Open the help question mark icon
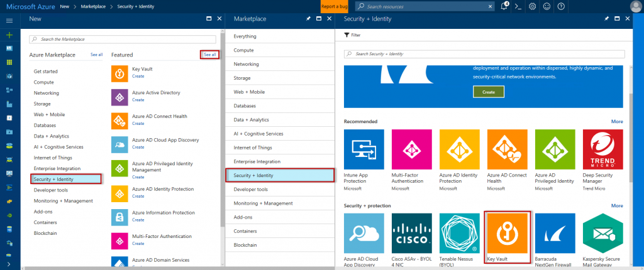 (x=561, y=6)
